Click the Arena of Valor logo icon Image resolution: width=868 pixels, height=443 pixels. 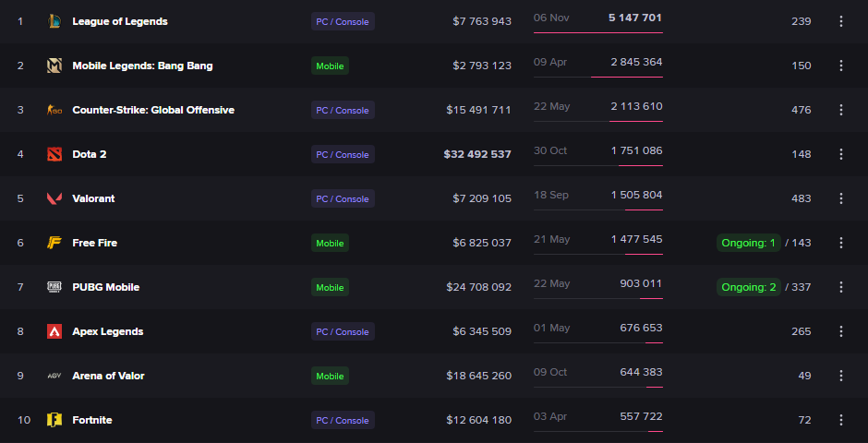click(x=54, y=376)
